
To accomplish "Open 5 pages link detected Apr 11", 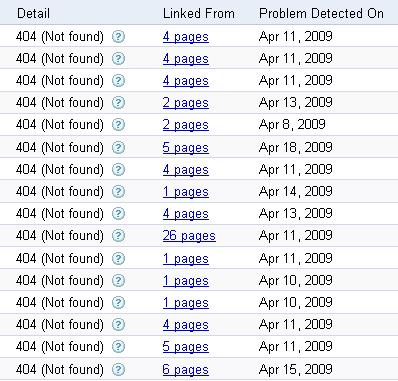I will coord(186,347).
